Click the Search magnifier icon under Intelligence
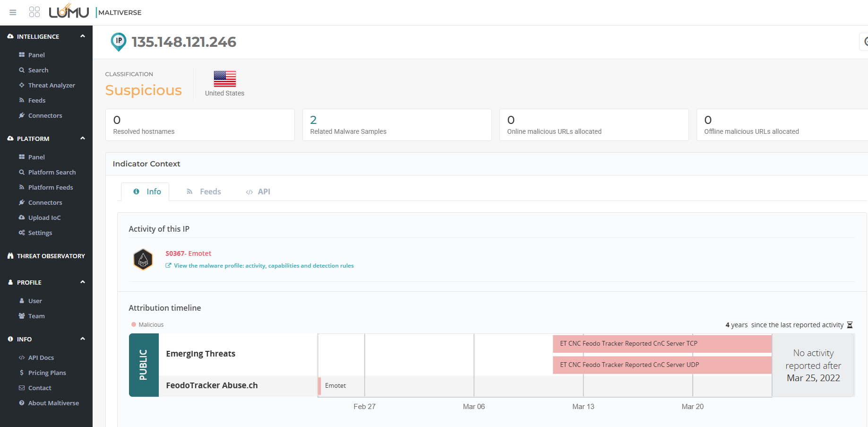This screenshot has width=868, height=427. (22, 70)
